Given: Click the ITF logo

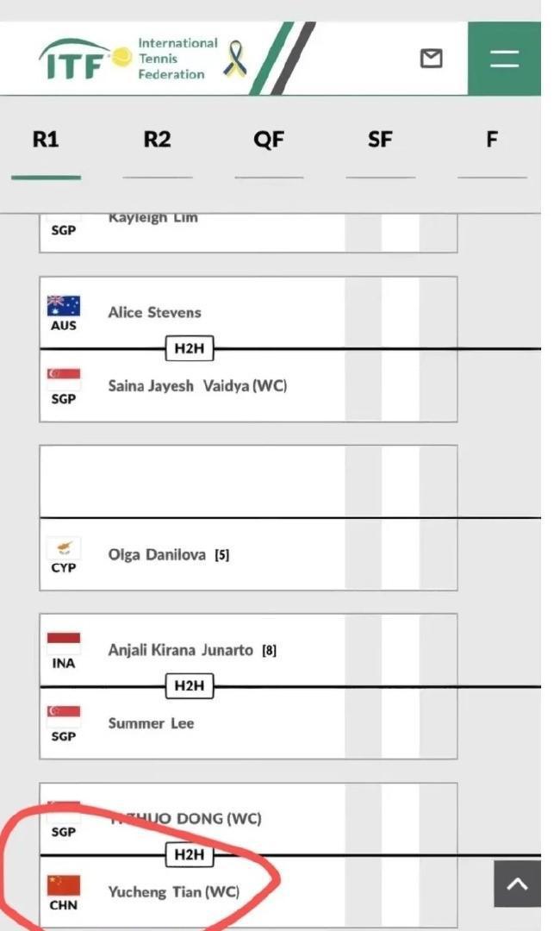Looking at the screenshot, I should (85, 59).
